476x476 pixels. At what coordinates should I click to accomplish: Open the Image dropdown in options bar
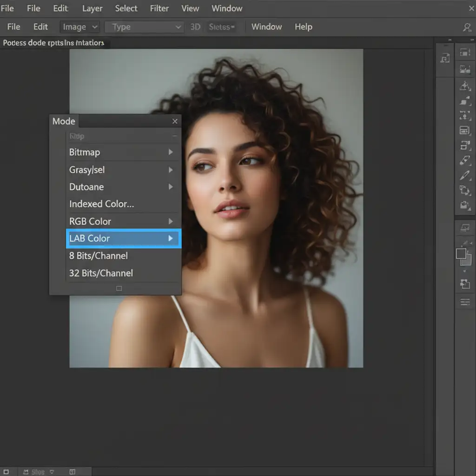(x=79, y=27)
